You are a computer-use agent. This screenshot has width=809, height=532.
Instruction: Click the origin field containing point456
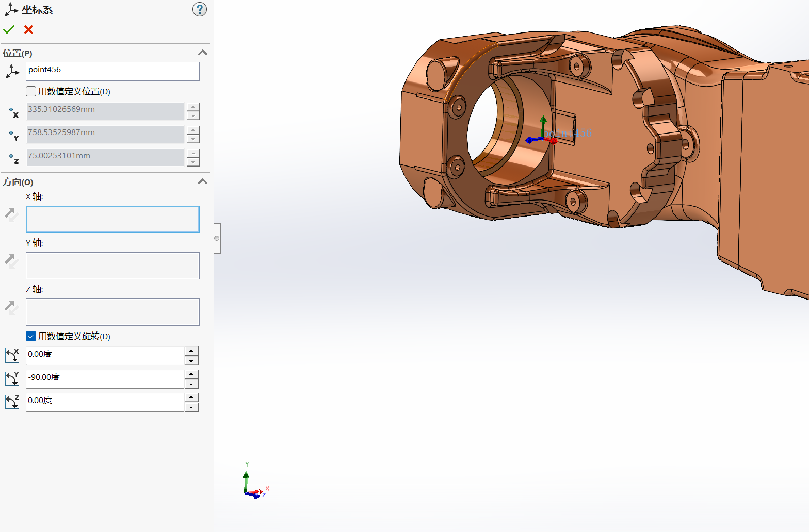point(112,71)
